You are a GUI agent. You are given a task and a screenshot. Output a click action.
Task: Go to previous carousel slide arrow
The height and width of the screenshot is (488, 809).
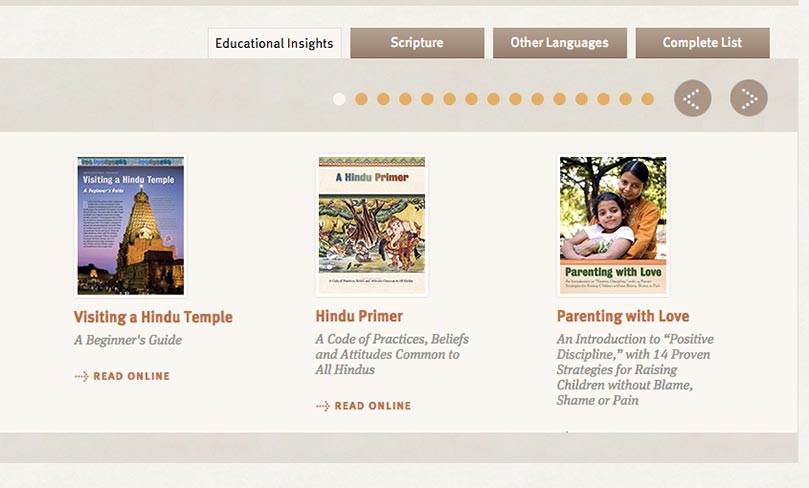point(692,98)
